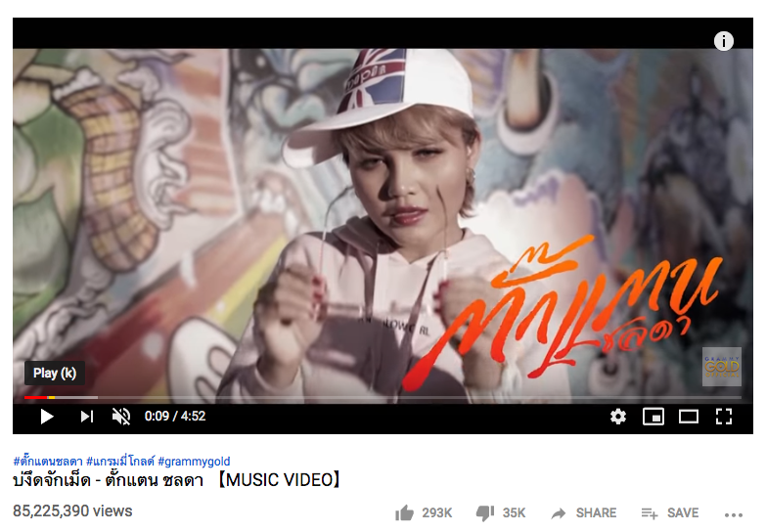Open the info card icon
The height and width of the screenshot is (532, 766).
(x=724, y=41)
